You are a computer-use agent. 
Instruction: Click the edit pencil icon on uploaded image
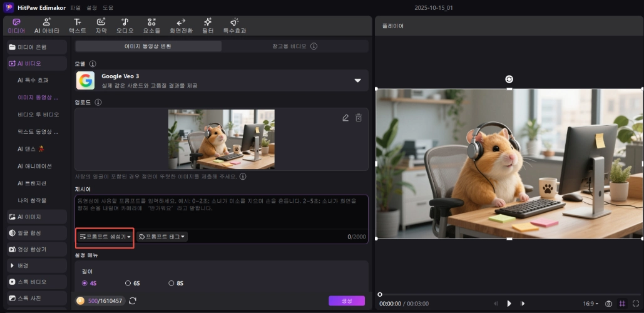click(345, 118)
